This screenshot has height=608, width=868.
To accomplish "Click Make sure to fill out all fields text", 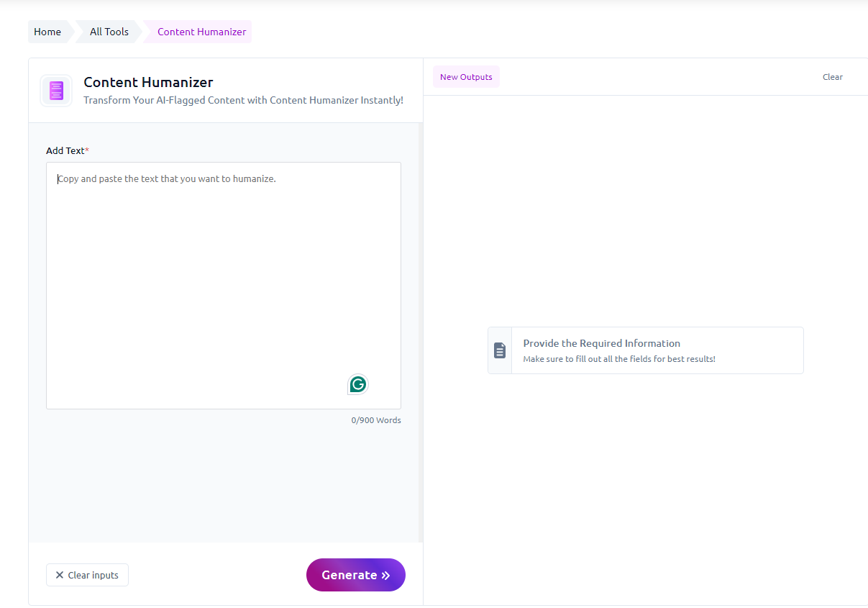I will (619, 359).
